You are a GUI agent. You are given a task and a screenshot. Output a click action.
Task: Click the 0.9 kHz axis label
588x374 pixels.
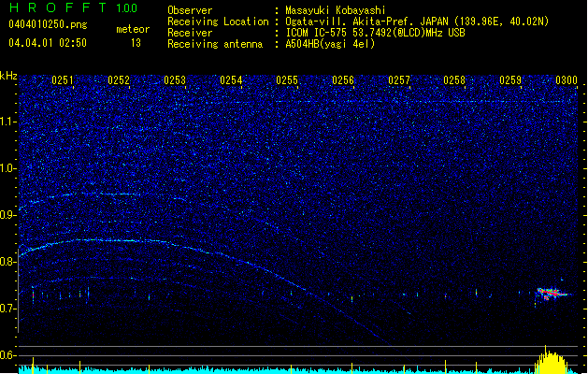8,215
